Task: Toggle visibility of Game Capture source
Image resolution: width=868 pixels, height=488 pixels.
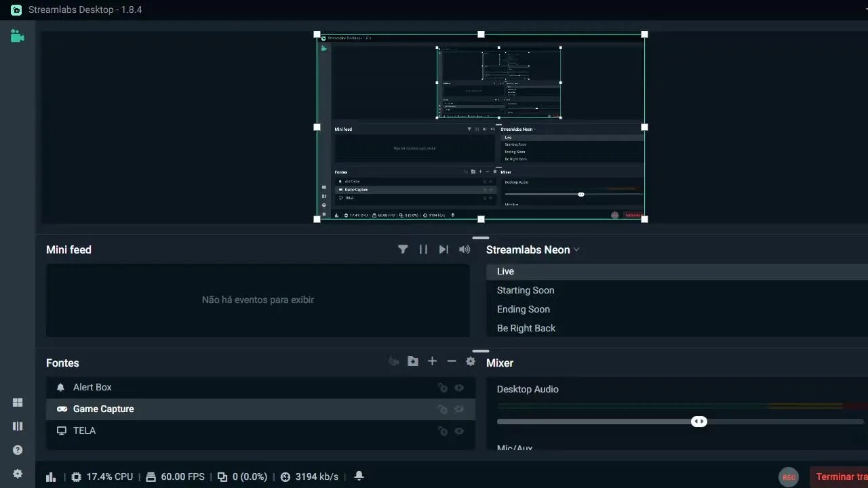Action: pos(459,409)
